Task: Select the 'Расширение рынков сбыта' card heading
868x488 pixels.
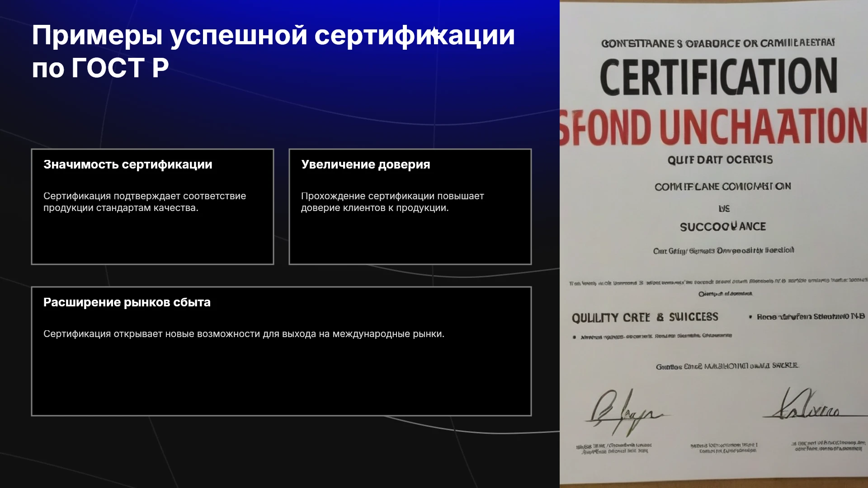Action: tap(127, 302)
